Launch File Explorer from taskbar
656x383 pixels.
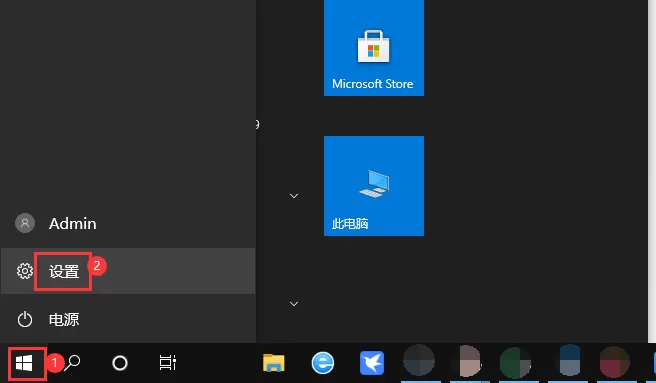(x=274, y=363)
